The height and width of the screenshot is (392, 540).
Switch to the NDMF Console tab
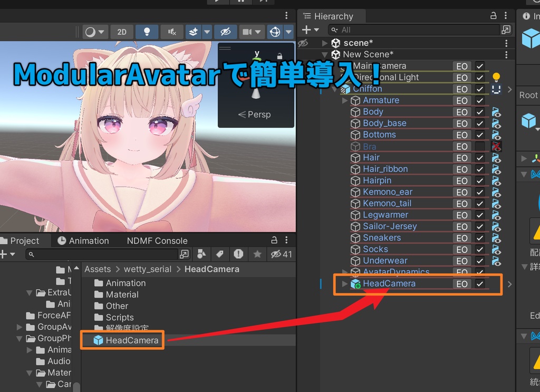click(x=157, y=241)
